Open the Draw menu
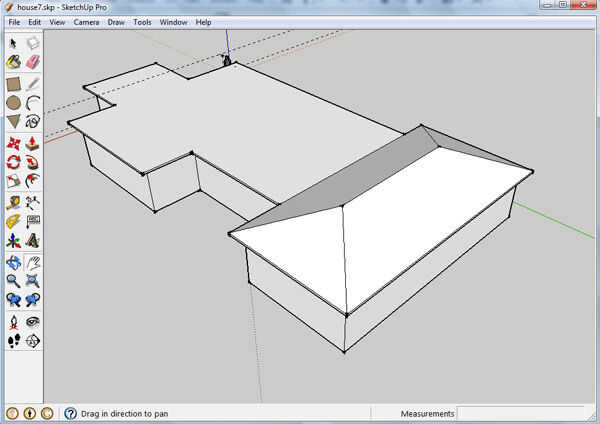The height and width of the screenshot is (424, 600). point(116,22)
